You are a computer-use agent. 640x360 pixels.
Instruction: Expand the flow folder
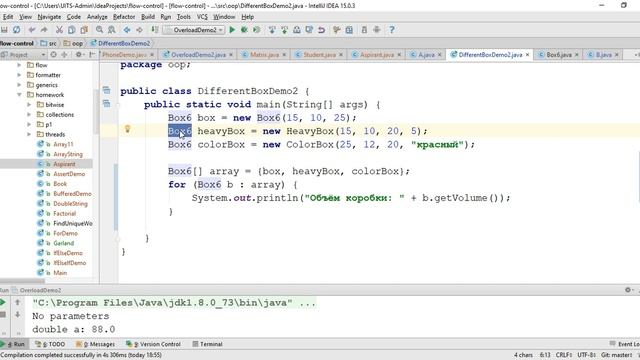[19, 65]
